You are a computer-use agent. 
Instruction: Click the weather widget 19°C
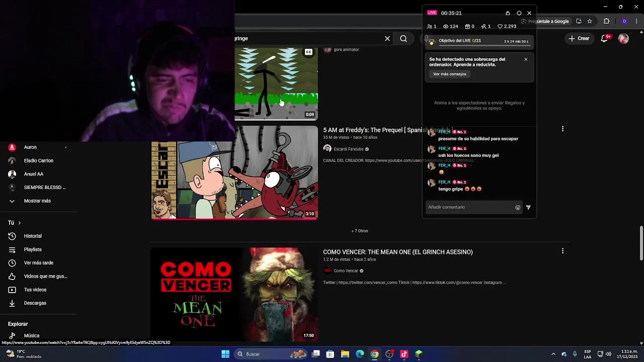24,354
